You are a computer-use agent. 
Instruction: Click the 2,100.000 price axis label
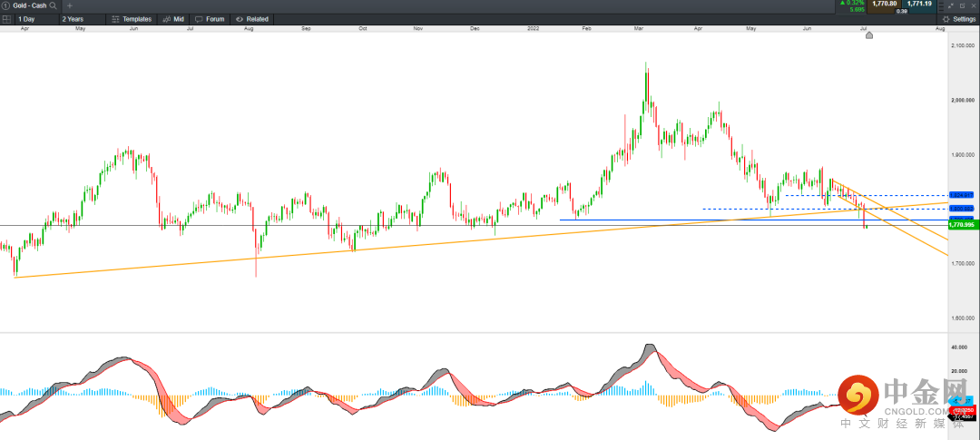963,45
